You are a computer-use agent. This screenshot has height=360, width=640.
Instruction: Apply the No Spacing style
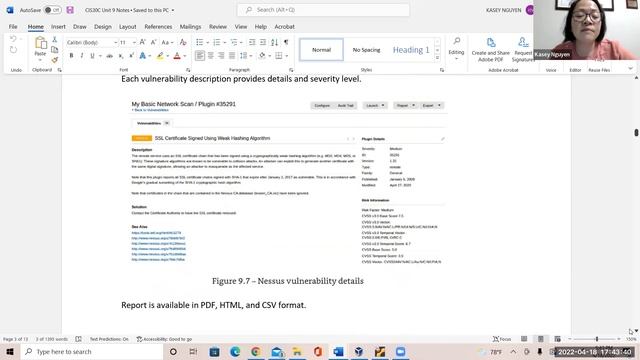point(366,50)
